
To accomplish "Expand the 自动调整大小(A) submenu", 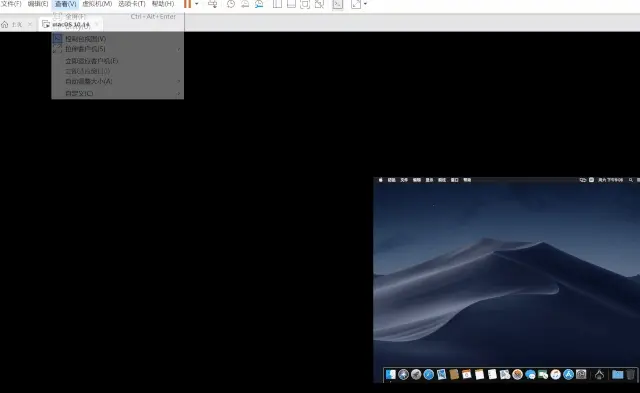I will click(x=118, y=81).
